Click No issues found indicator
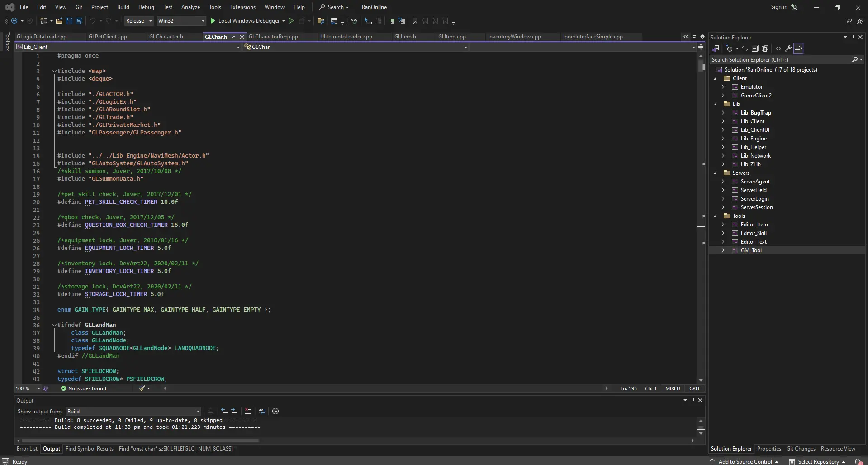This screenshot has width=868, height=465. tap(84, 388)
